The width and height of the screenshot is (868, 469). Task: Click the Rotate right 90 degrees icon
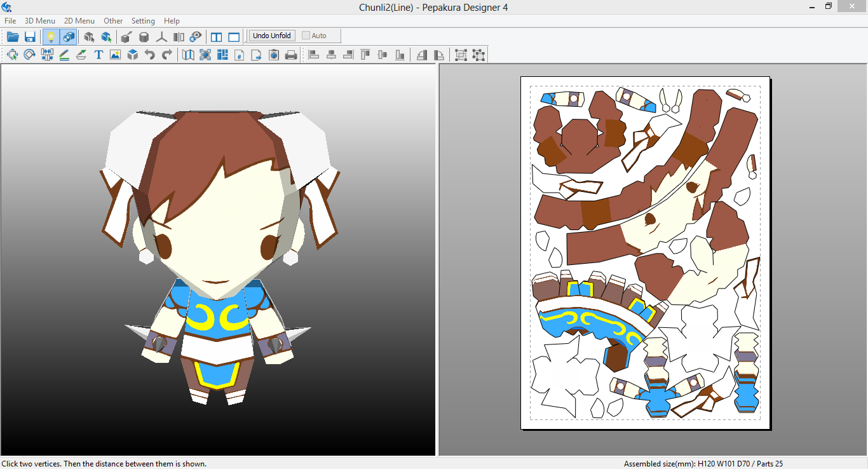point(439,55)
